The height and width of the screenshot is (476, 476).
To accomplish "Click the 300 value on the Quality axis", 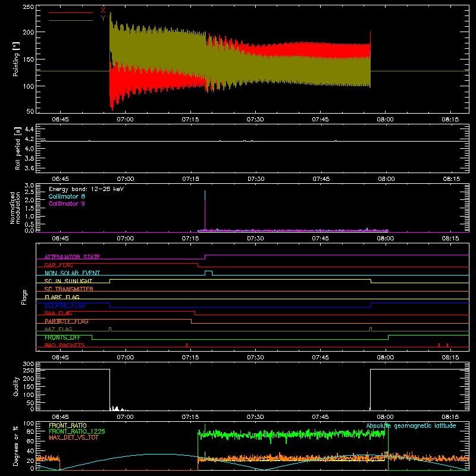I will (x=29, y=364).
